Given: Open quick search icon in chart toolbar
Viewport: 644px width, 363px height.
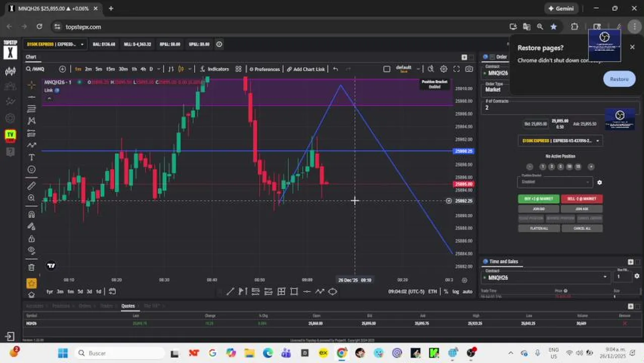Looking at the screenshot, I should (x=431, y=69).
